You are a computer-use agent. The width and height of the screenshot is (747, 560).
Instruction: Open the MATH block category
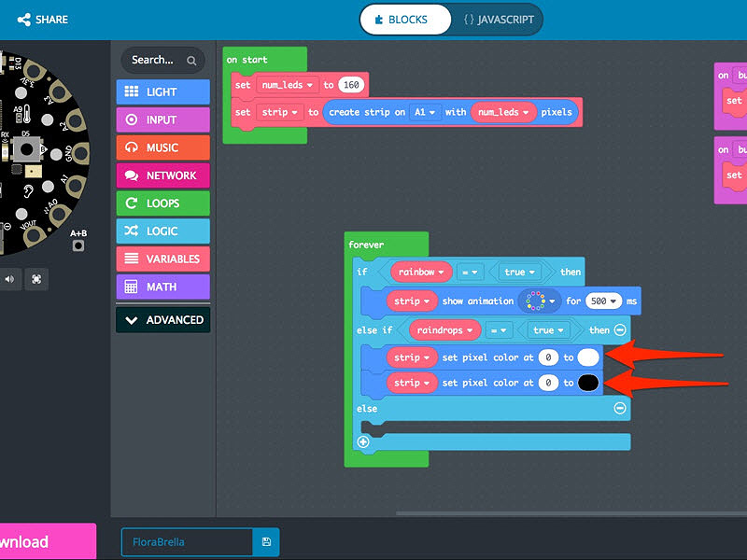(x=162, y=287)
